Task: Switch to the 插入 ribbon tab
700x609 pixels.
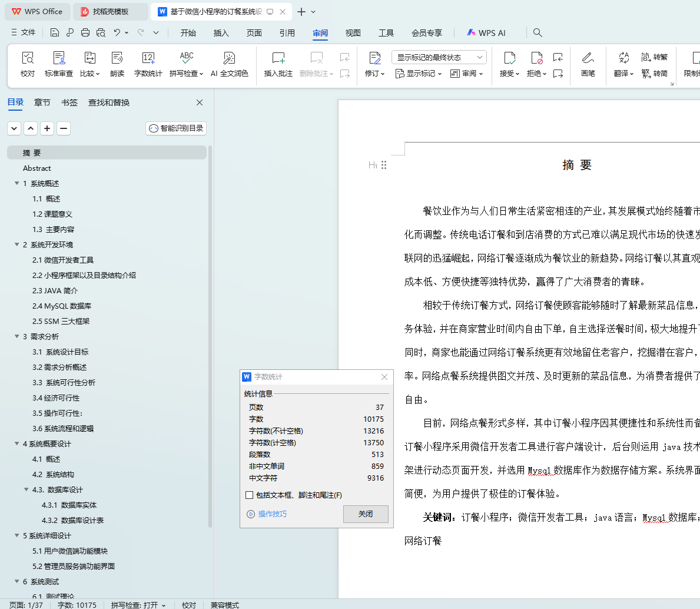Action: [x=221, y=32]
